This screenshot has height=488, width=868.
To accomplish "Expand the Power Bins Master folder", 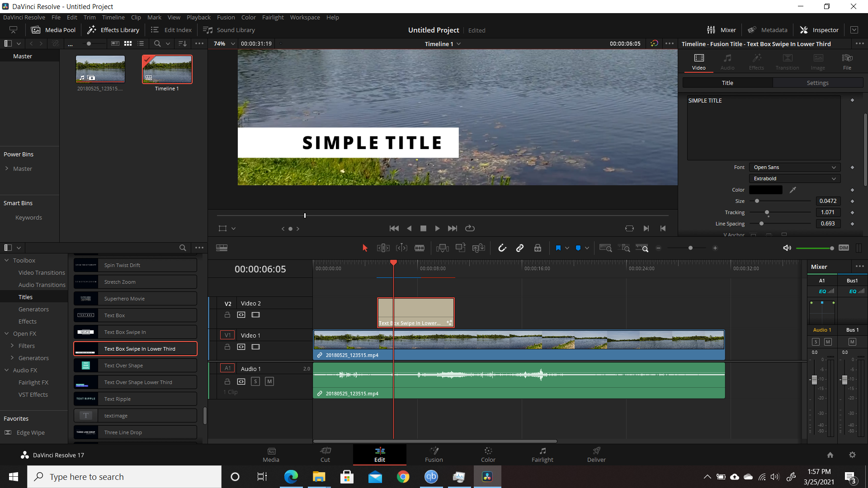I will [7, 169].
